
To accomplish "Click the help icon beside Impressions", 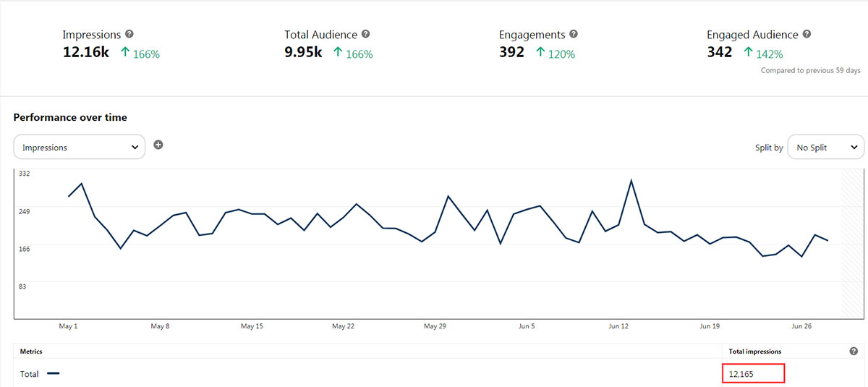I will (x=129, y=34).
